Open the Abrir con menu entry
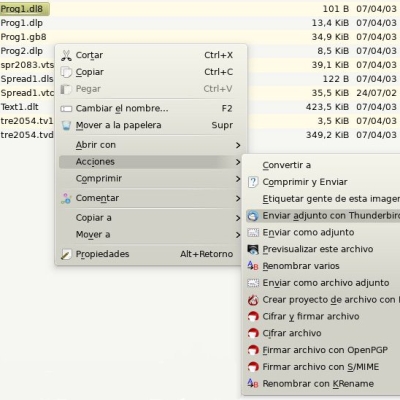 pos(151,145)
